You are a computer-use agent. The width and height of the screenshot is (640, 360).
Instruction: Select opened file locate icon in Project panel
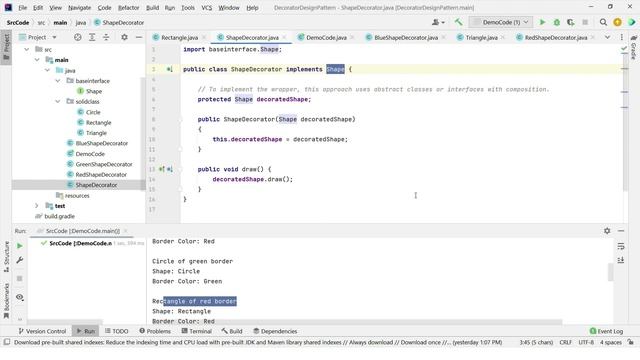point(78,37)
